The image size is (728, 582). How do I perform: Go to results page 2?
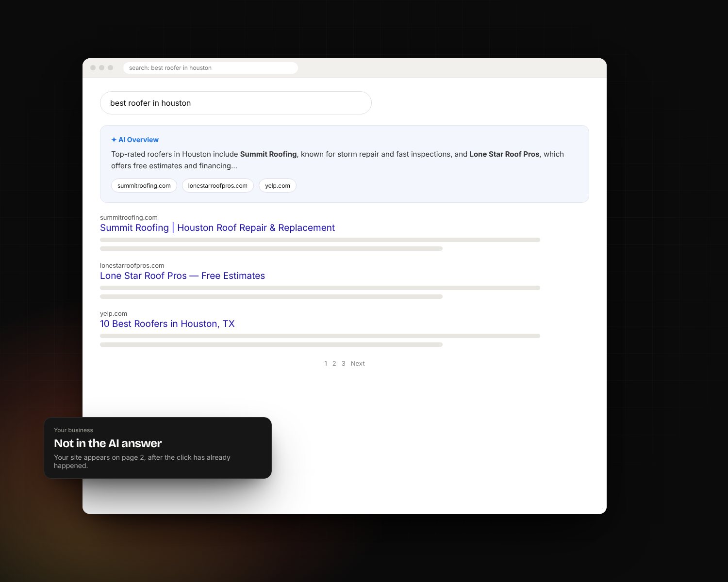pyautogui.click(x=334, y=364)
